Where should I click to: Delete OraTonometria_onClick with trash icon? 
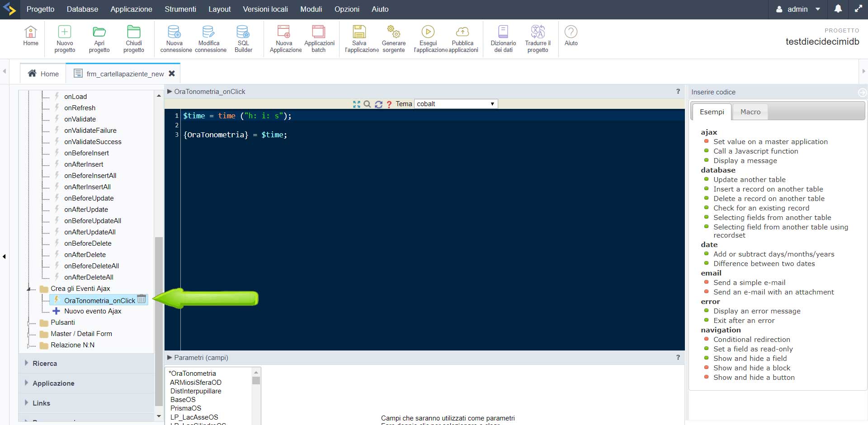(x=142, y=299)
